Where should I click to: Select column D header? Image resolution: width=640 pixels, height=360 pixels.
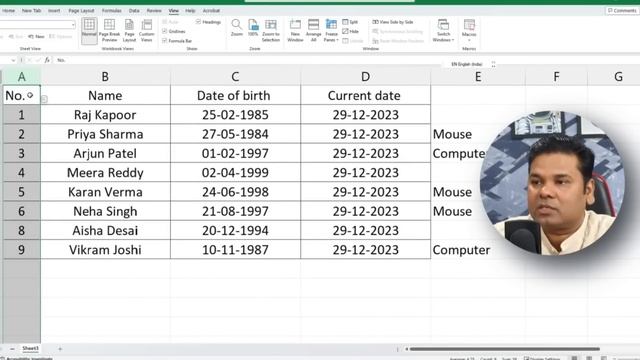[365, 76]
